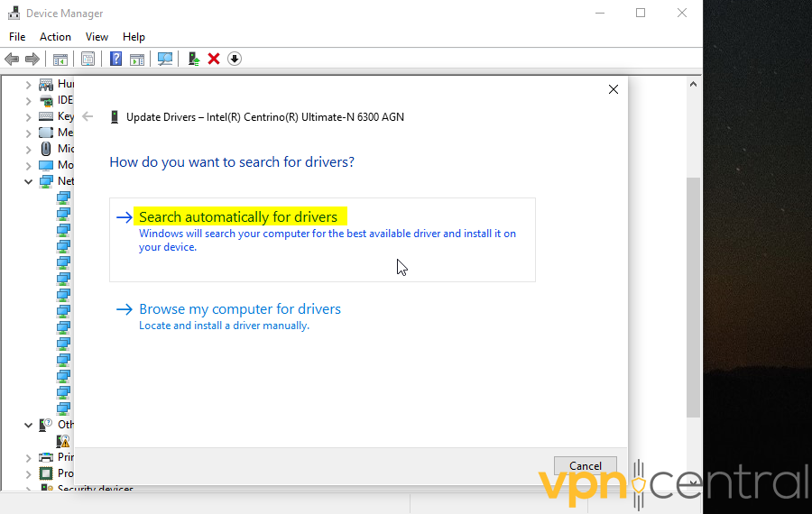Expand the Memory technology devices node
This screenshot has width=812, height=514.
tap(29, 133)
